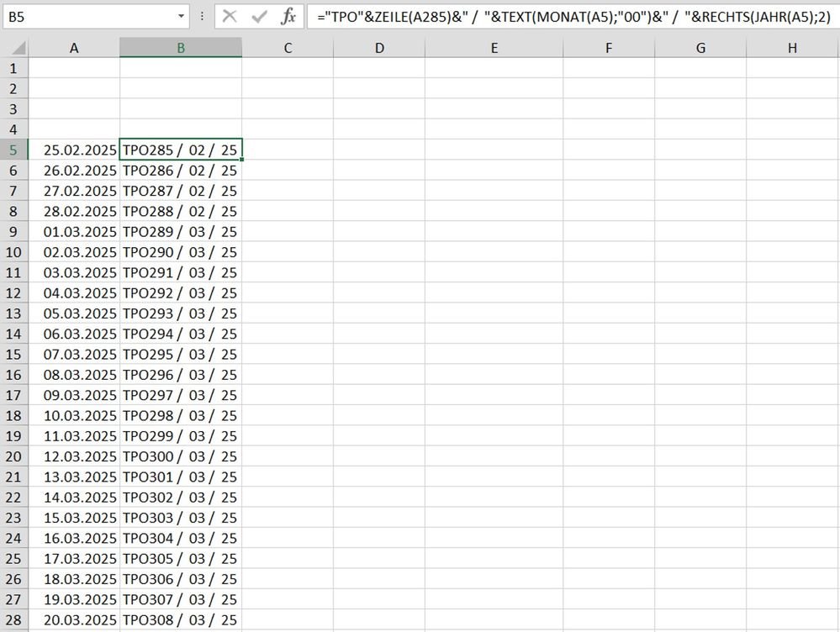
Task: Select cell with date 05.03.2025
Action: [74, 313]
